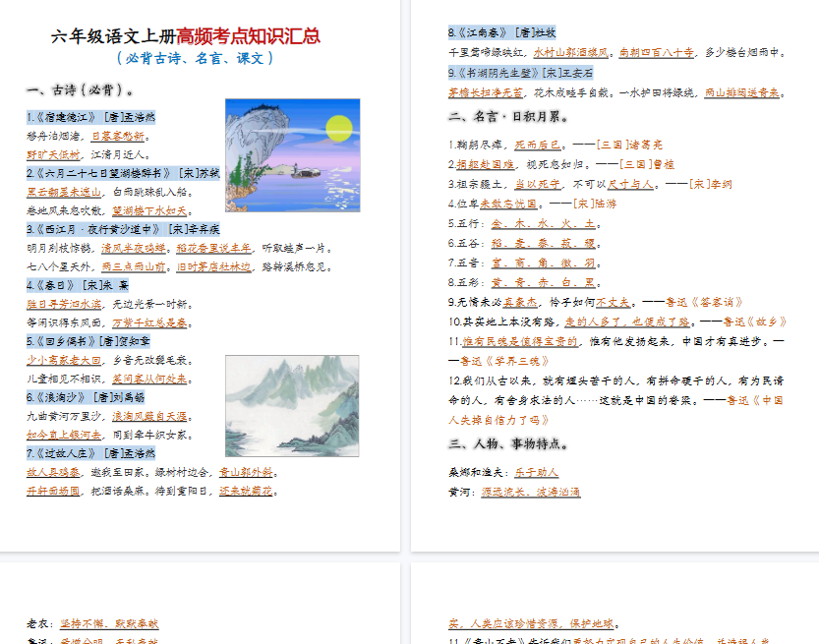819x644 pixels.
Task: Click the lake and moon landscape picture
Action: point(292,154)
